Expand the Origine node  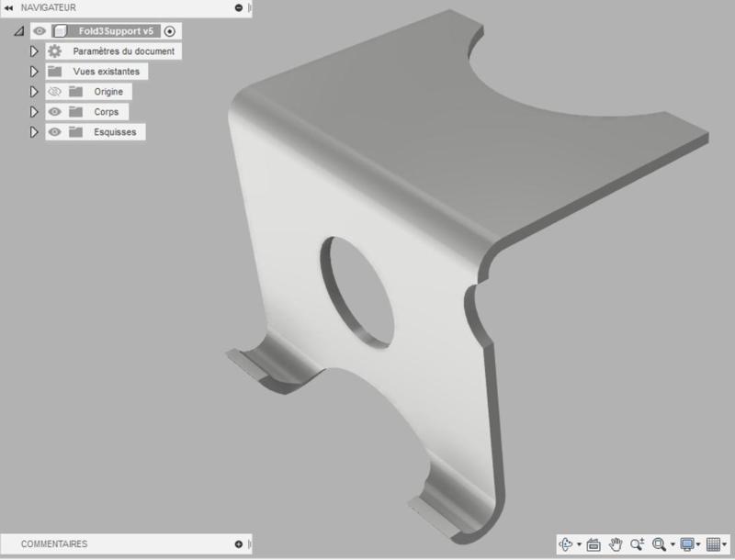[34, 91]
